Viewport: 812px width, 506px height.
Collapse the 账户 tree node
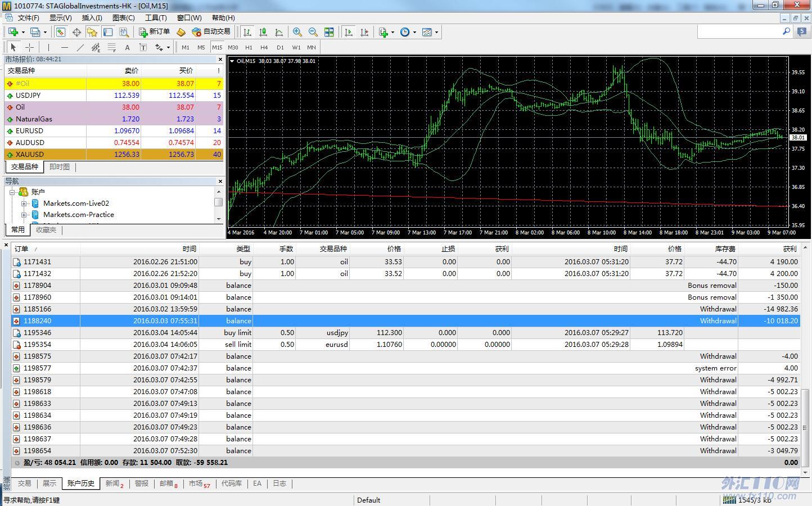pos(12,192)
